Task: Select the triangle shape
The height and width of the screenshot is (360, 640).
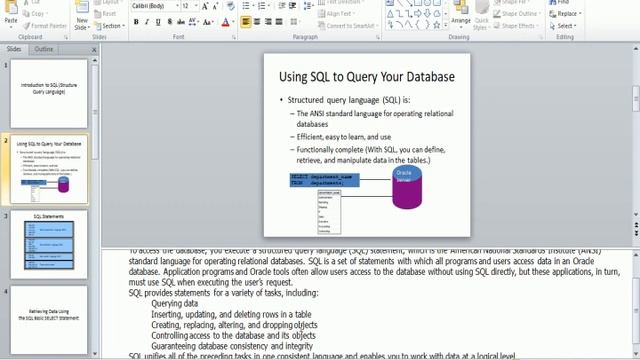Action: tap(390, 14)
